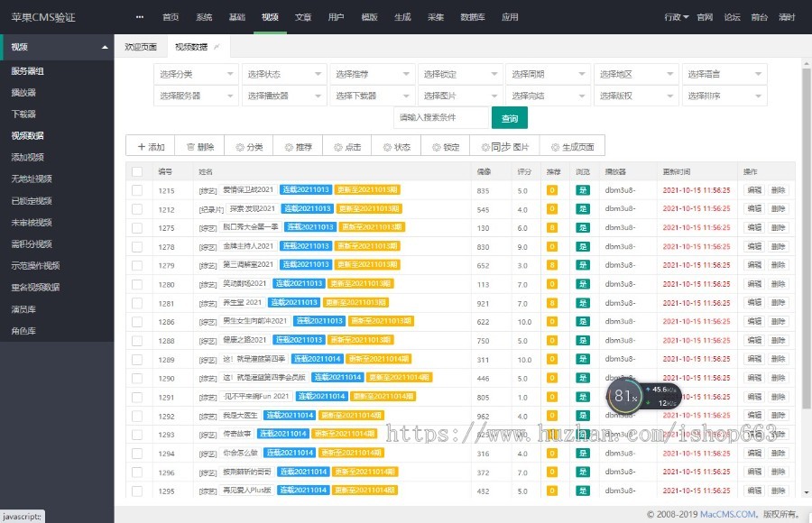Viewport: 812px width, 523px height.
Task: Open the 选择地区 dropdown
Action: click(636, 74)
